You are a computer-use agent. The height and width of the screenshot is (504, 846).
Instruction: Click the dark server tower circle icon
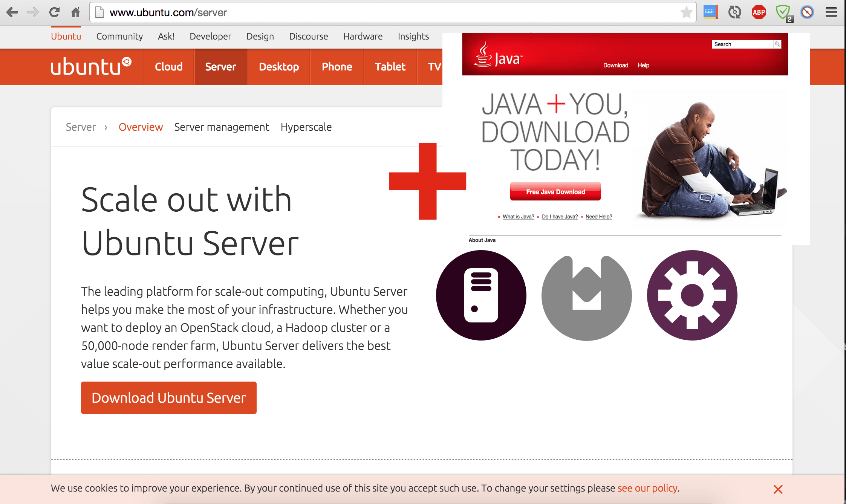click(481, 295)
